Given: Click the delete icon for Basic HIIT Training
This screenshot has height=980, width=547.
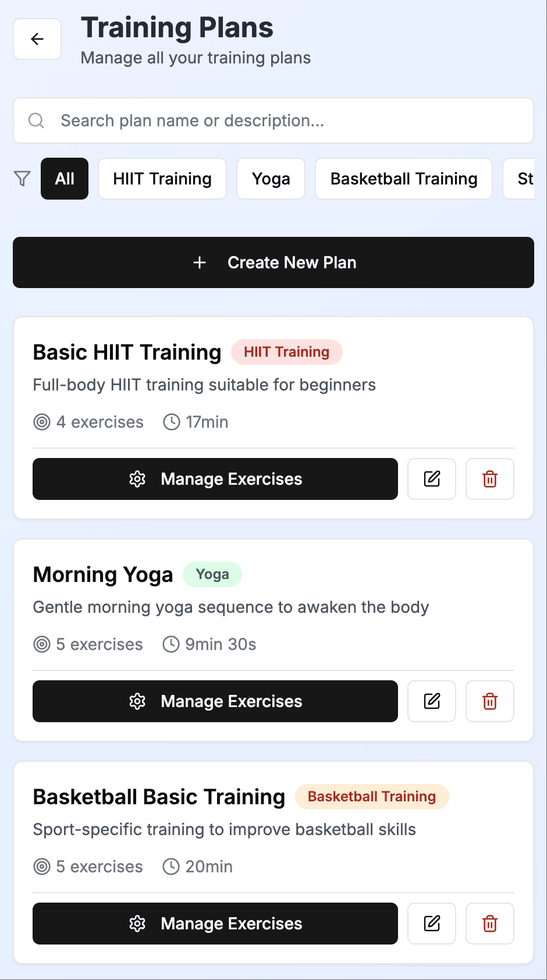Looking at the screenshot, I should click(x=489, y=479).
